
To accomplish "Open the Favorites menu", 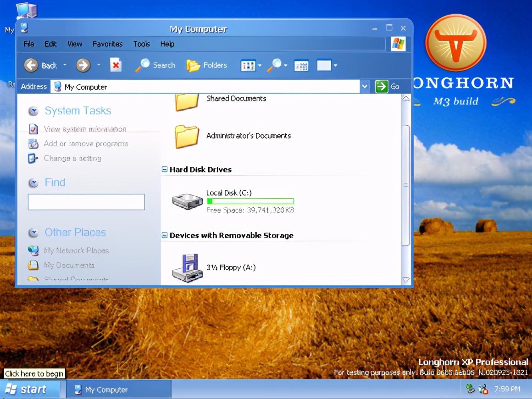I will [107, 44].
